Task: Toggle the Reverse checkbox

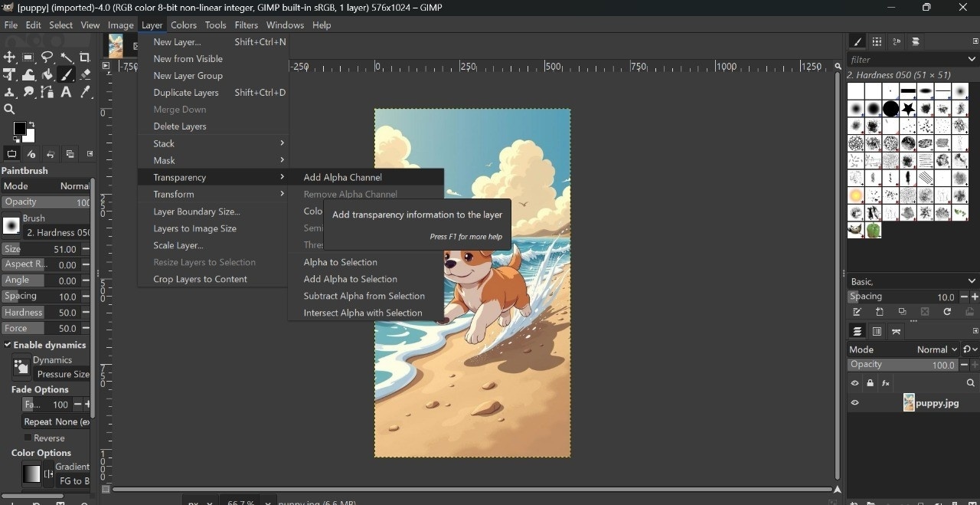Action: [x=28, y=438]
